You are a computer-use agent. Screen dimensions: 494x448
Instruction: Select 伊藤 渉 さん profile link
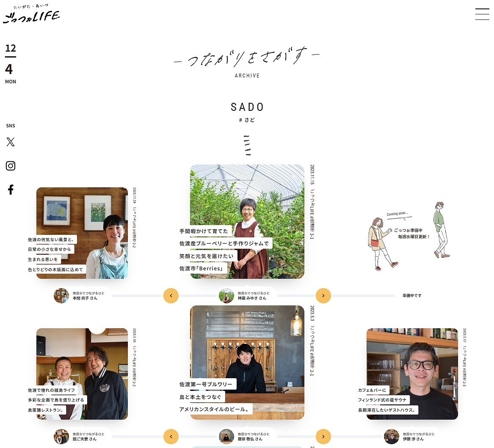coord(410,437)
